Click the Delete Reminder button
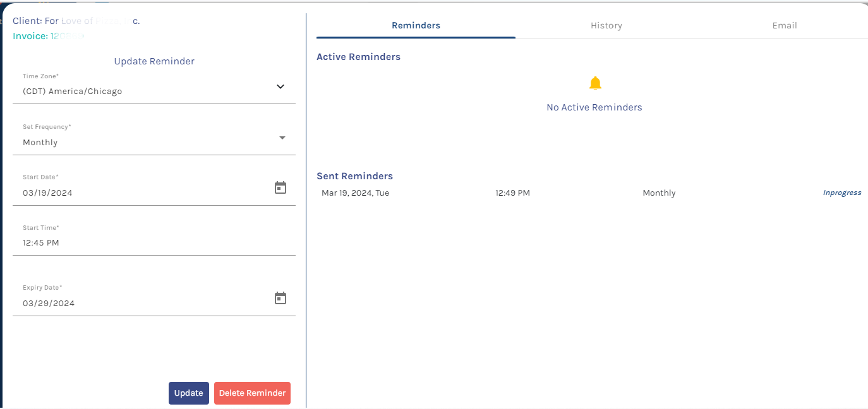 [x=252, y=393]
